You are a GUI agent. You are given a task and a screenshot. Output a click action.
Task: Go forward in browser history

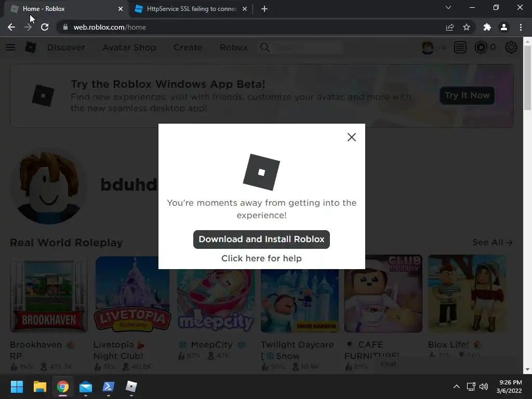pos(28,27)
